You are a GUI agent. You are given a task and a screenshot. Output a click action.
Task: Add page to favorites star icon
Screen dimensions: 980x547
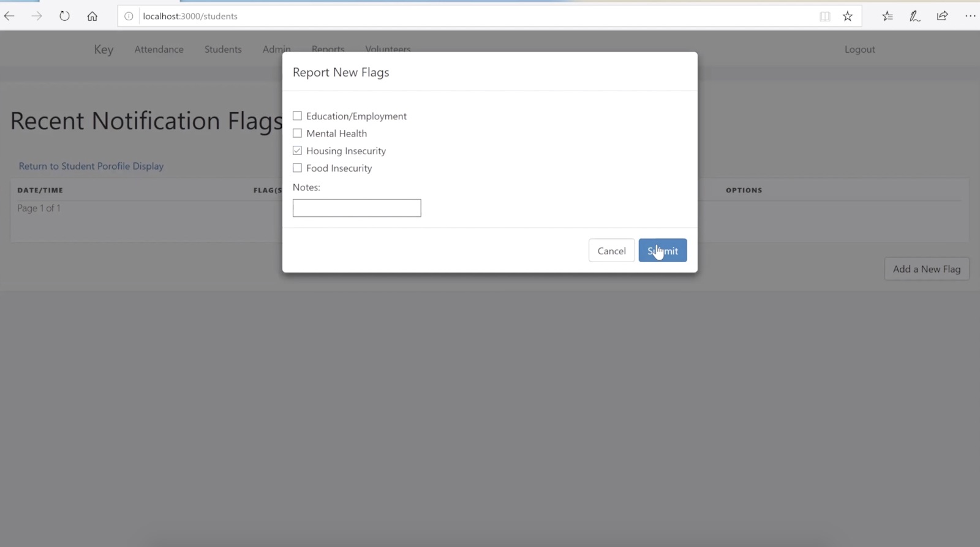pyautogui.click(x=848, y=17)
